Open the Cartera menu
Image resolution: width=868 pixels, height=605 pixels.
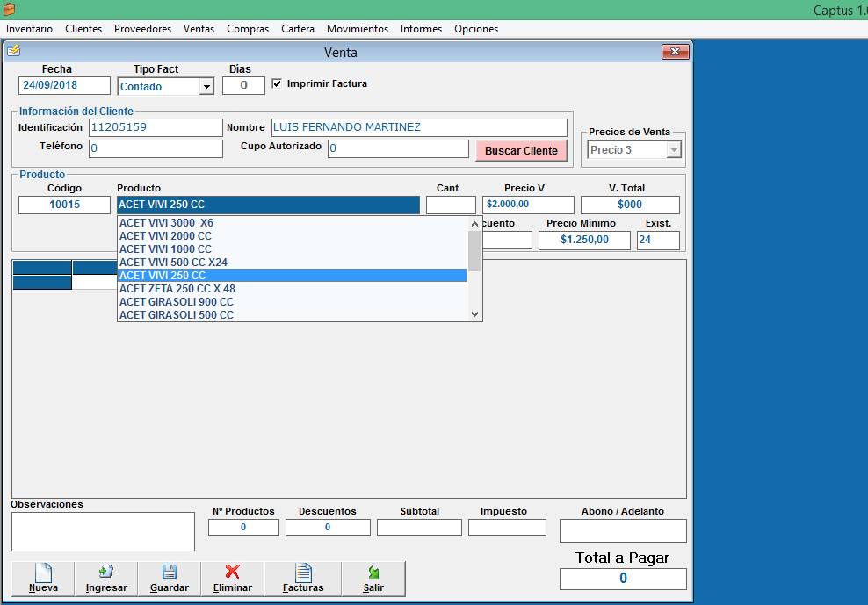tap(298, 29)
